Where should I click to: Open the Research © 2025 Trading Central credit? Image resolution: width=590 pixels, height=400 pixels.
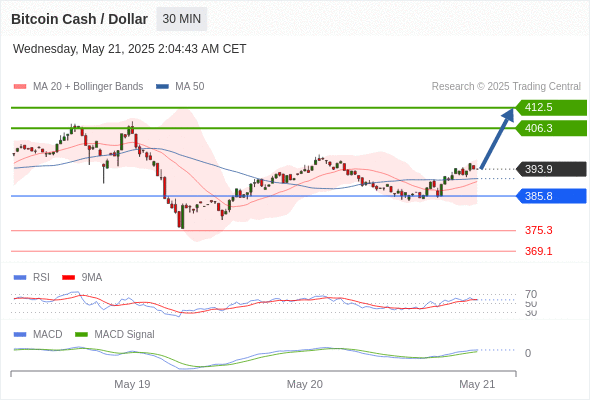506,87
